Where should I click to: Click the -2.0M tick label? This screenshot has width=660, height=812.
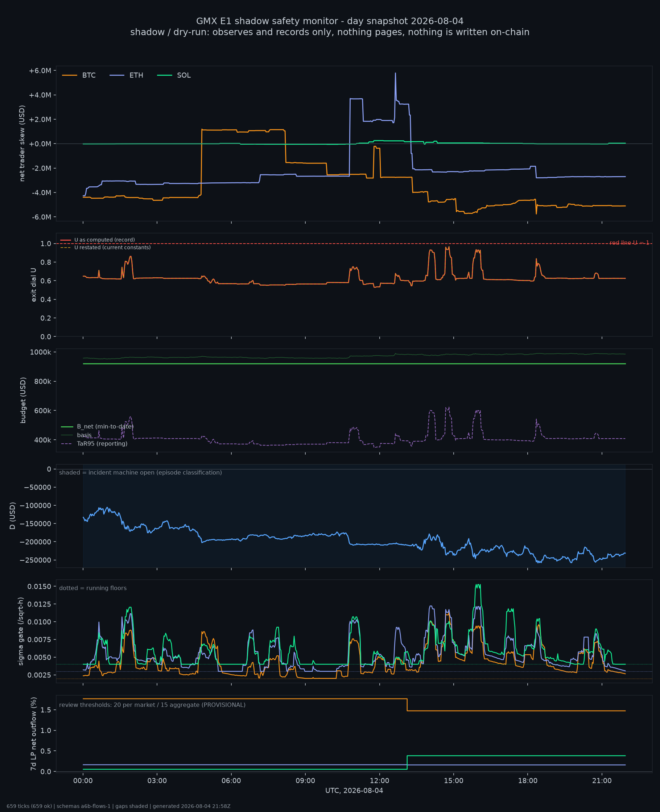click(41, 168)
